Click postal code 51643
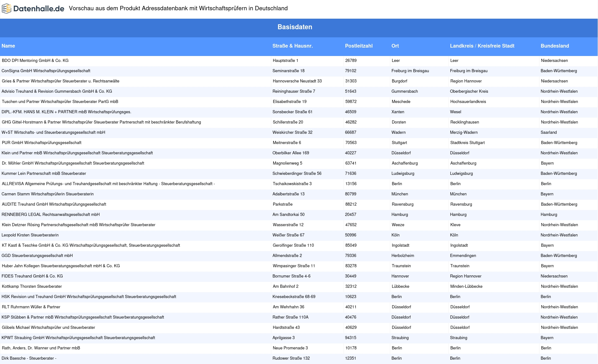Viewport: 598px width, 364px height. 350,91
